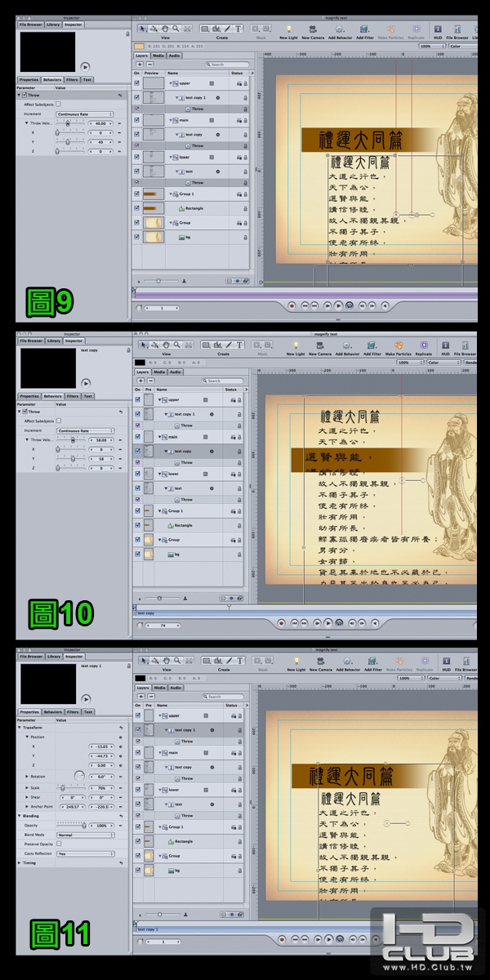Toggle bg layer checkbox in figure 9
490x980 pixels.
(137, 237)
